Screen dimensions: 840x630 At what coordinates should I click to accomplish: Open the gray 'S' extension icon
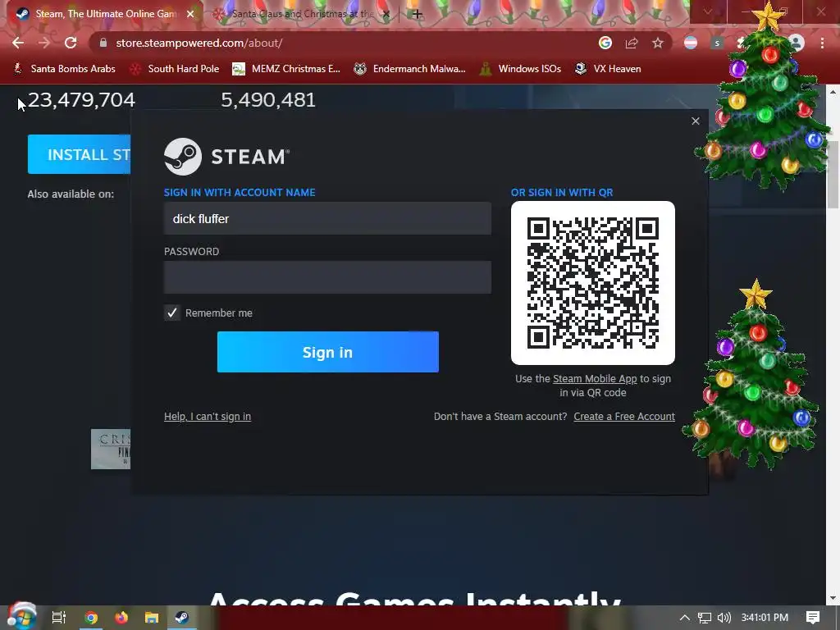717,43
